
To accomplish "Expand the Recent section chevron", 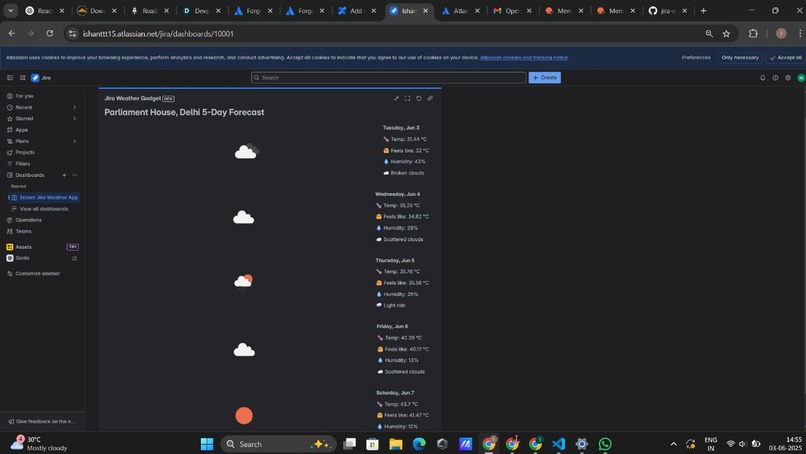I will pyautogui.click(x=75, y=107).
